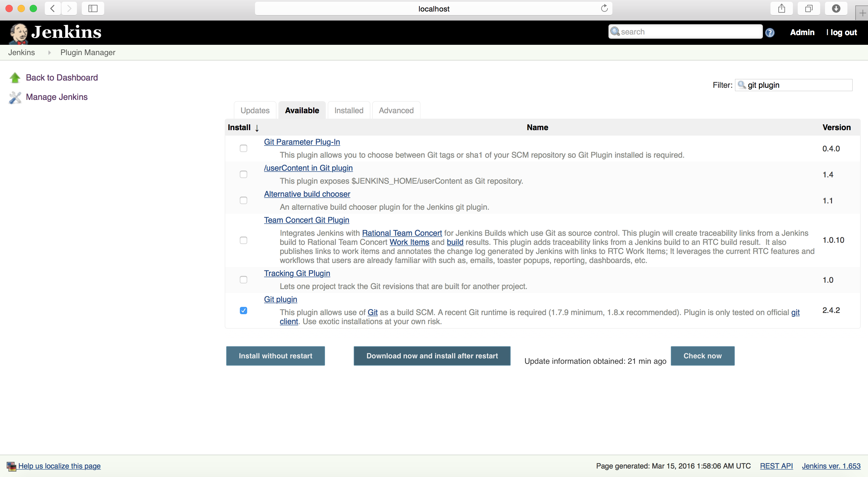Viewport: 868px width, 477px height.
Task: Reload the page with refresh icon
Action: (605, 8)
